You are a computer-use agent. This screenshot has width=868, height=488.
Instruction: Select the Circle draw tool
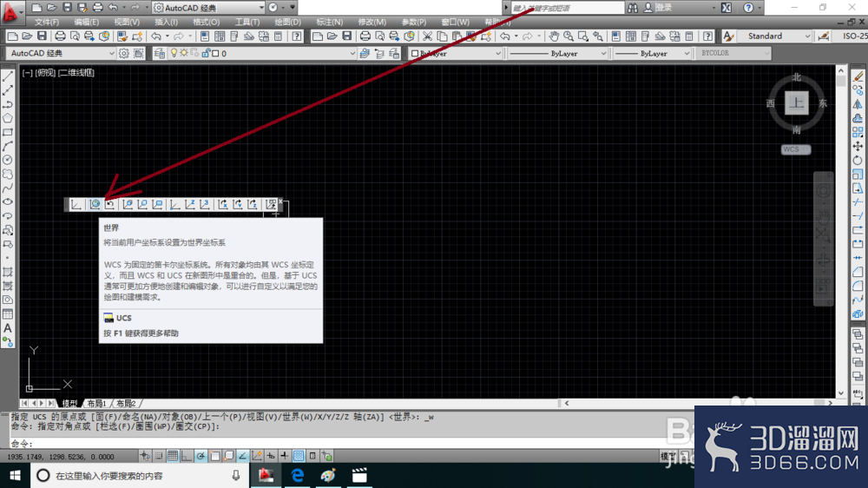[8, 160]
